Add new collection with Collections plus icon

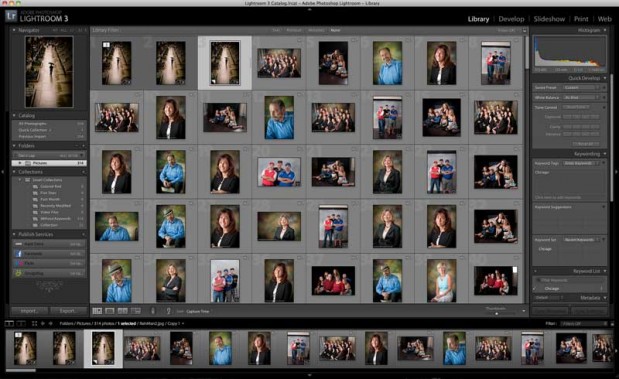83,172
